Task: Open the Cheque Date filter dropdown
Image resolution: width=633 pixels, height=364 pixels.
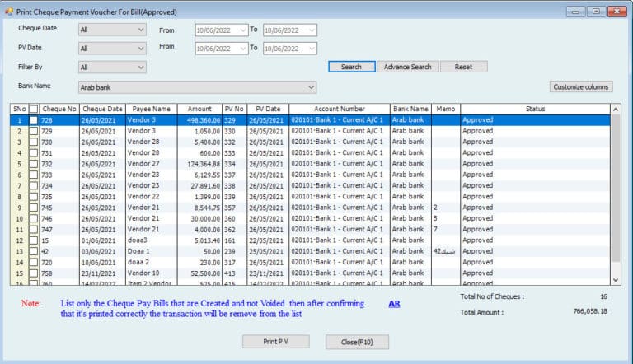Action: (x=139, y=30)
